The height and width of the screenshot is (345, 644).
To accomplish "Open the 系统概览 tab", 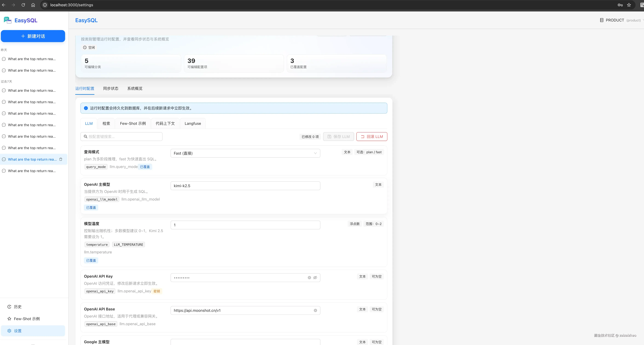I will click(x=135, y=88).
